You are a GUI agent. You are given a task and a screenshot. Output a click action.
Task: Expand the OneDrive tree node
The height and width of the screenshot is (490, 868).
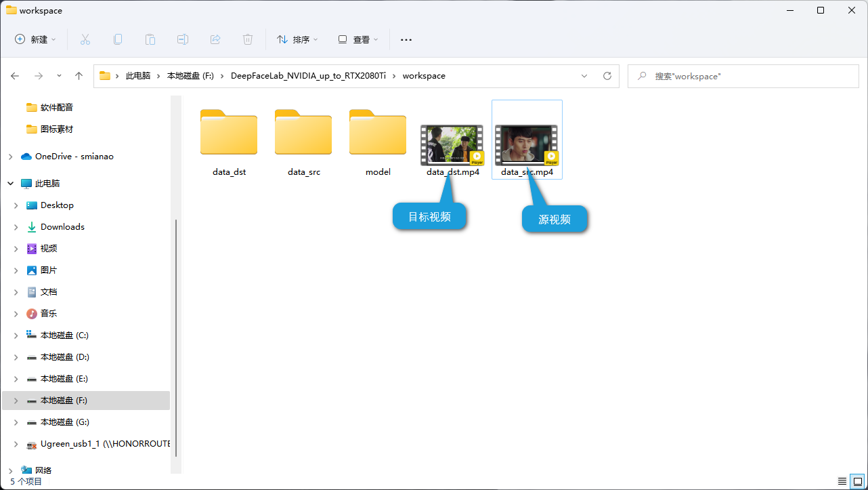(x=10, y=157)
